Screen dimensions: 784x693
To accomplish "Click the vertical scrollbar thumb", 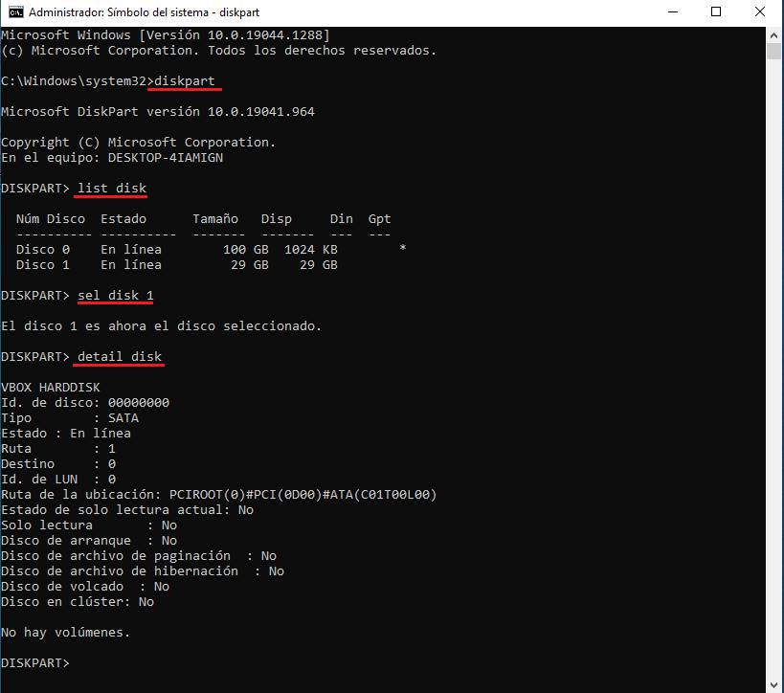I will tap(774, 52).
